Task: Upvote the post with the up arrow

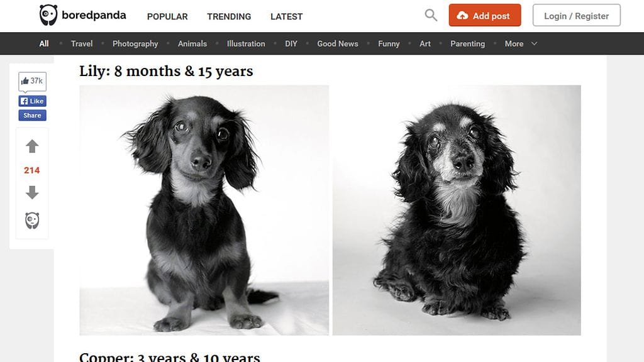Action: click(x=32, y=146)
